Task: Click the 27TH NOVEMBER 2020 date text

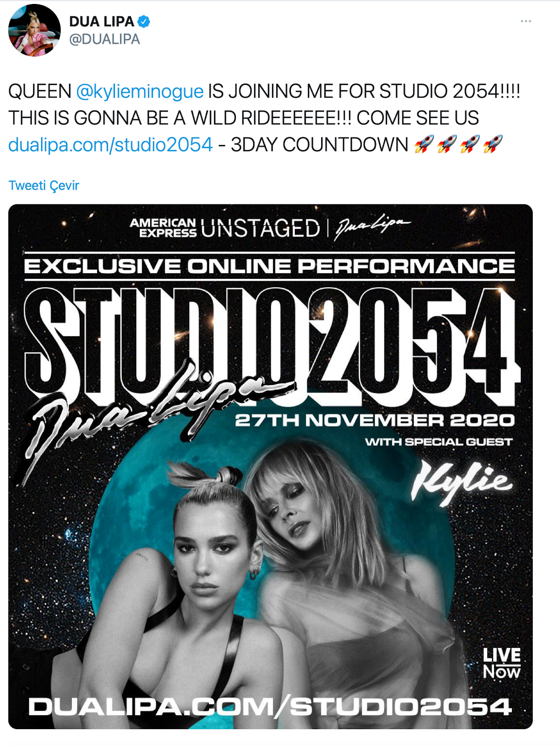Action: [x=375, y=420]
